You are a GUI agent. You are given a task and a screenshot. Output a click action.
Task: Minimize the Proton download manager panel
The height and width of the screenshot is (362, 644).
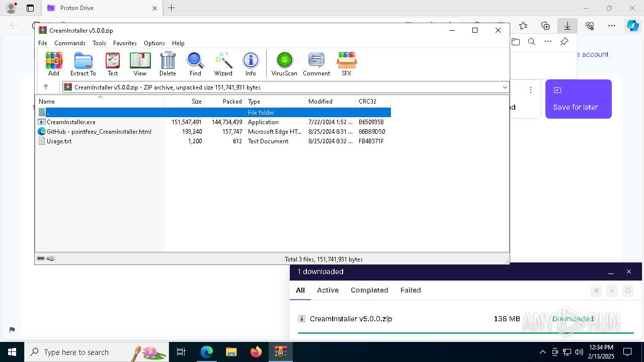pyautogui.click(x=611, y=271)
